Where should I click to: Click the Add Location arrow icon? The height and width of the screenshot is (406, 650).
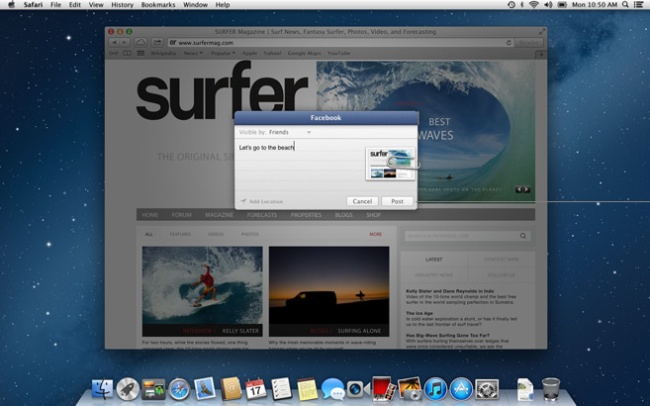pyautogui.click(x=243, y=201)
